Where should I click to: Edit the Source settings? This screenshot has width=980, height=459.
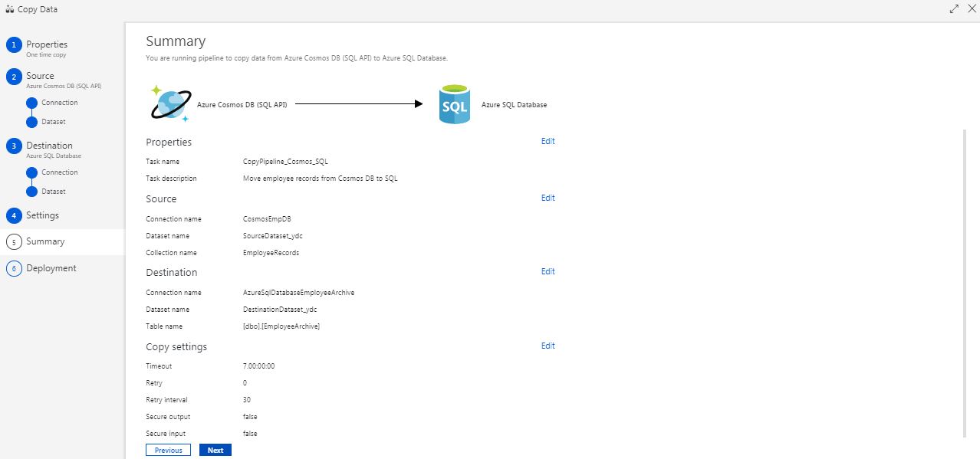[x=548, y=198]
